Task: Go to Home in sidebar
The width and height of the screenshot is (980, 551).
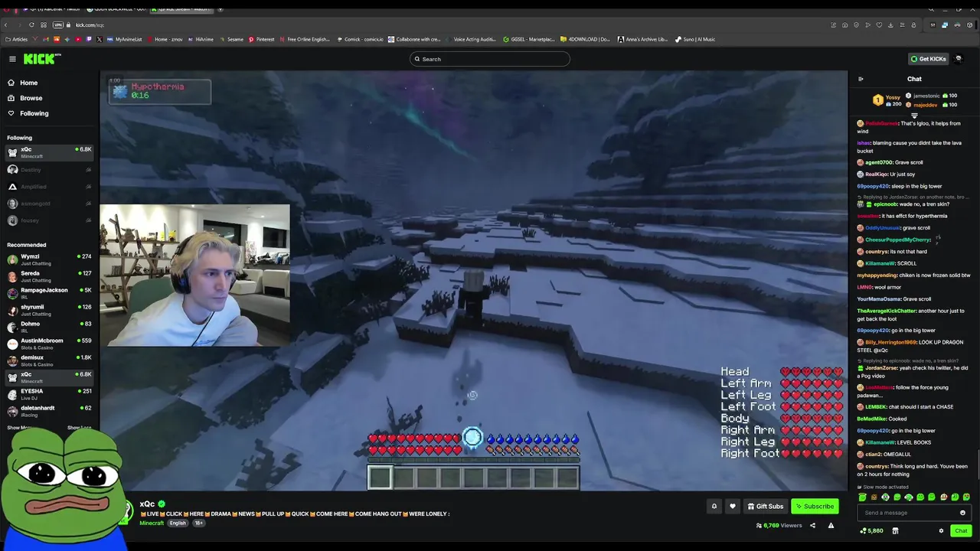Action: click(50, 83)
